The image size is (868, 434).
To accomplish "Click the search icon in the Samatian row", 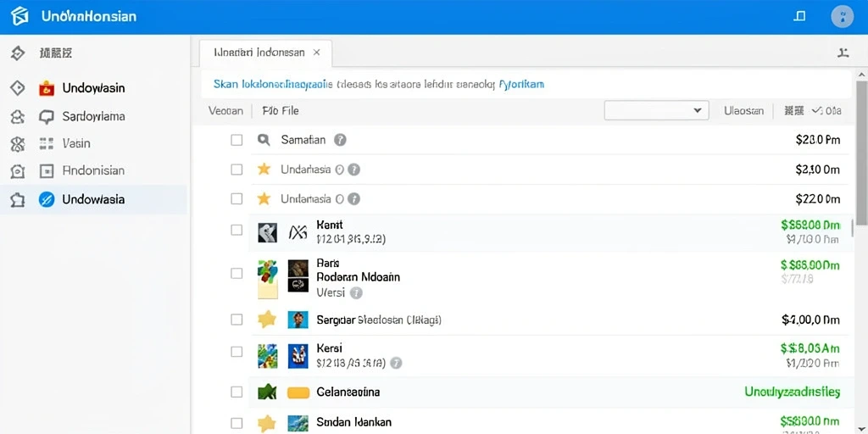I will [x=264, y=140].
